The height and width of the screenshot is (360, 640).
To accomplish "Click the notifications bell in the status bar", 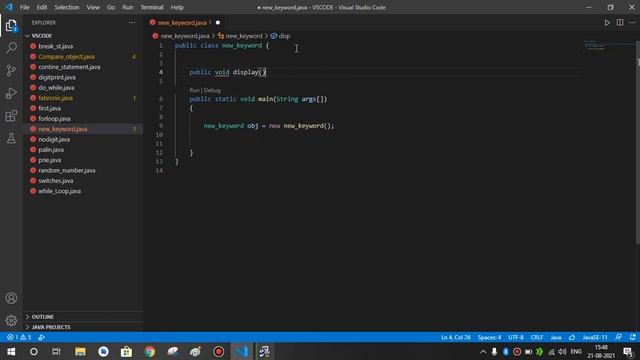I will click(633, 337).
